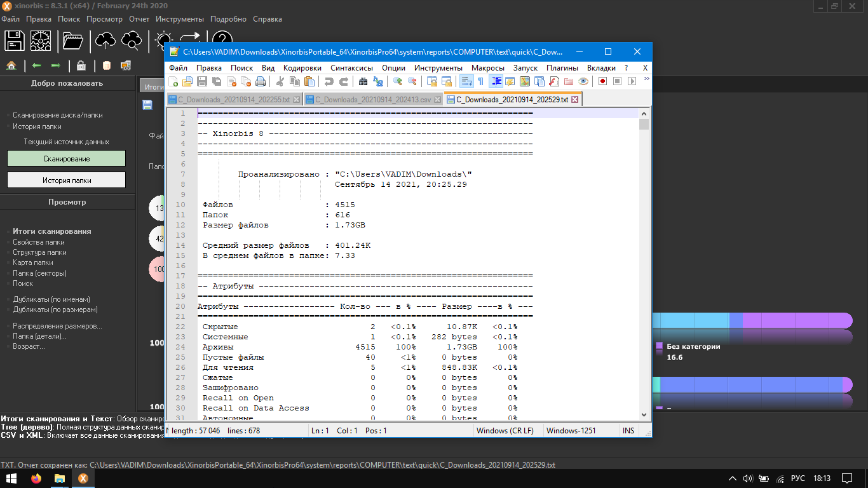Click the green Сканирование button

[67, 159]
